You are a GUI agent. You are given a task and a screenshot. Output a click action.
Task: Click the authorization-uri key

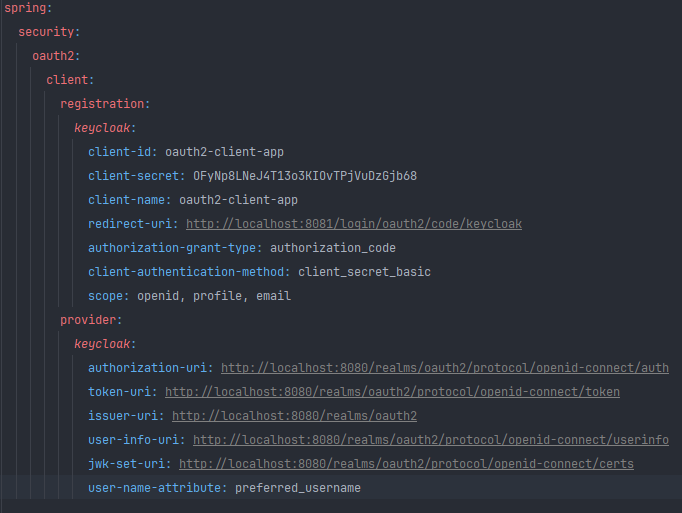[x=147, y=367]
